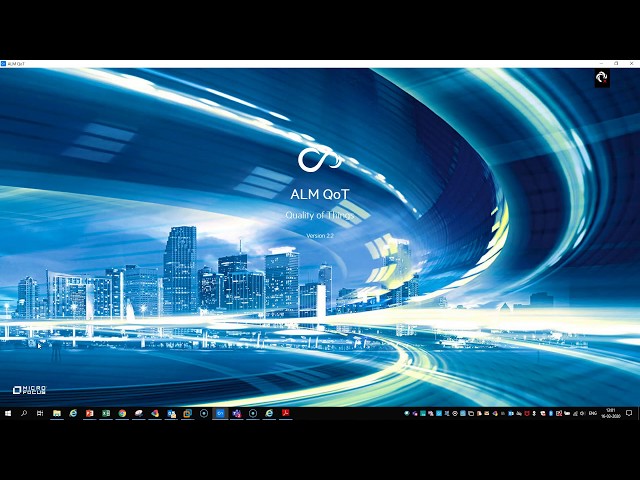Image resolution: width=640 pixels, height=480 pixels.
Task: Open the taskbar clock and date
Action: coord(611,413)
